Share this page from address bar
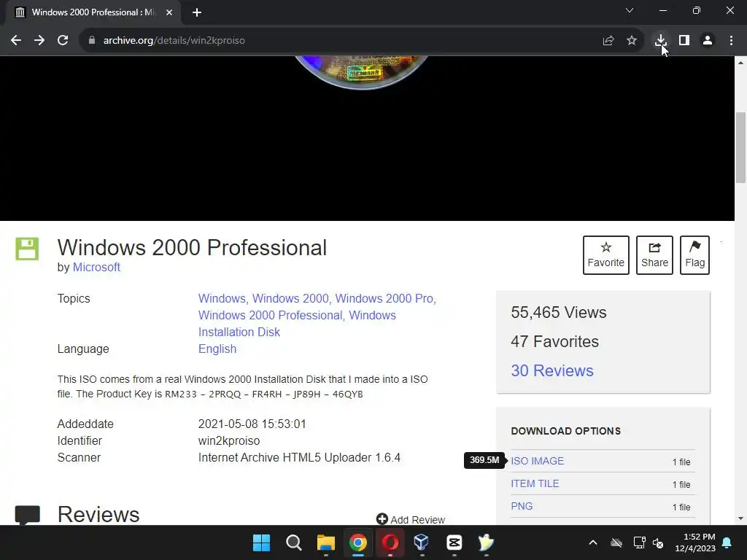The image size is (747, 560). pyautogui.click(x=608, y=41)
